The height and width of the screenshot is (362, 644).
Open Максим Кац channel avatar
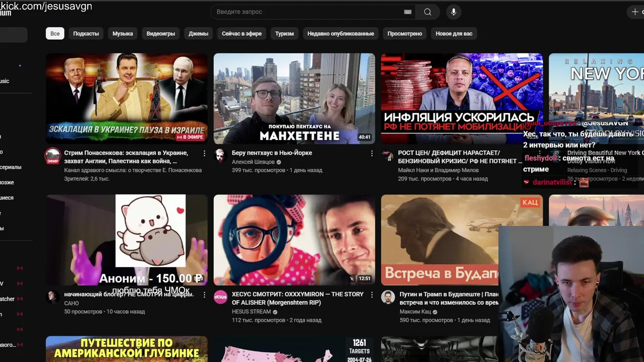387,296
